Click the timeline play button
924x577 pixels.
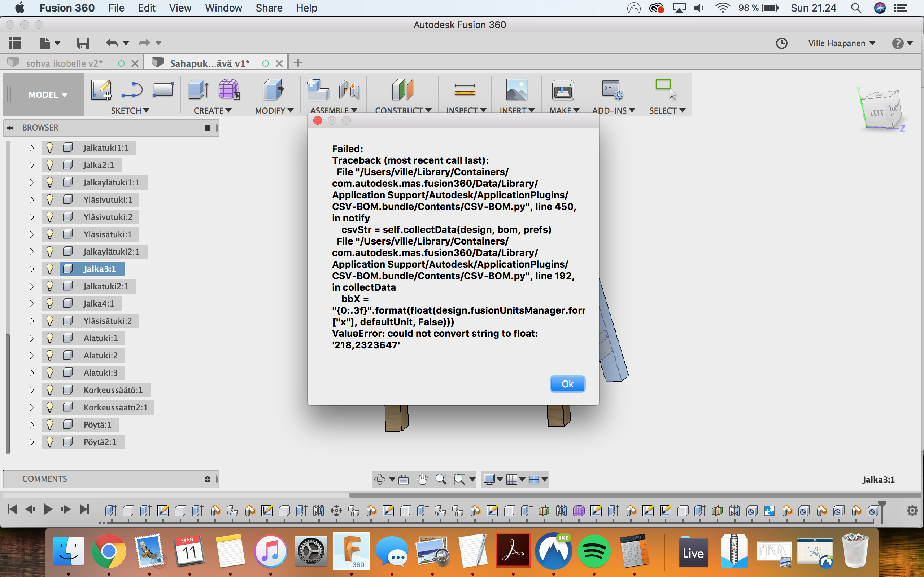(48, 510)
